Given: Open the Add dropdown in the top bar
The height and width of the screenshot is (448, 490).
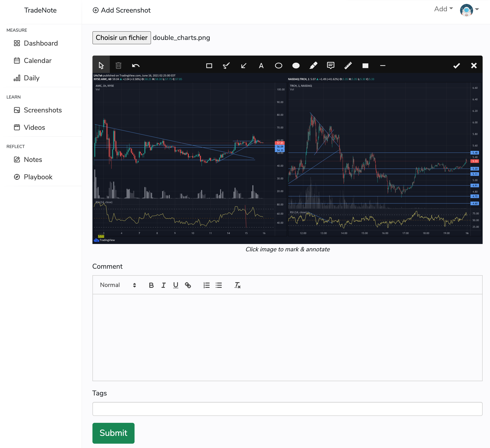Looking at the screenshot, I should 443,9.
